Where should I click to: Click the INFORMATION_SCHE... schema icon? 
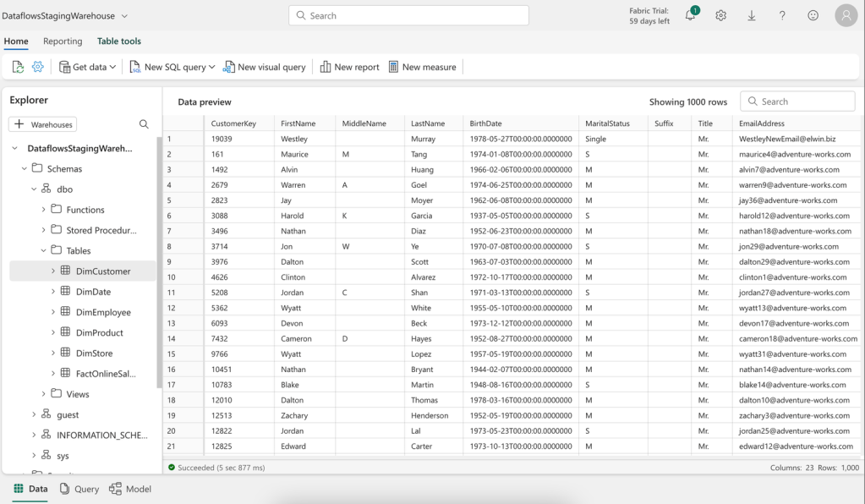pos(47,435)
